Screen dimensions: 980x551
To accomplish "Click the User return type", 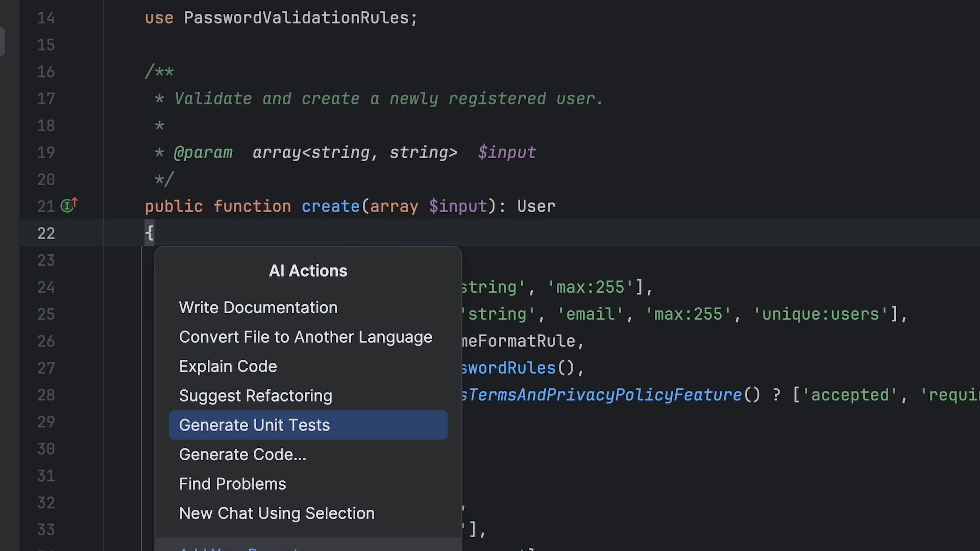I will (x=536, y=206).
